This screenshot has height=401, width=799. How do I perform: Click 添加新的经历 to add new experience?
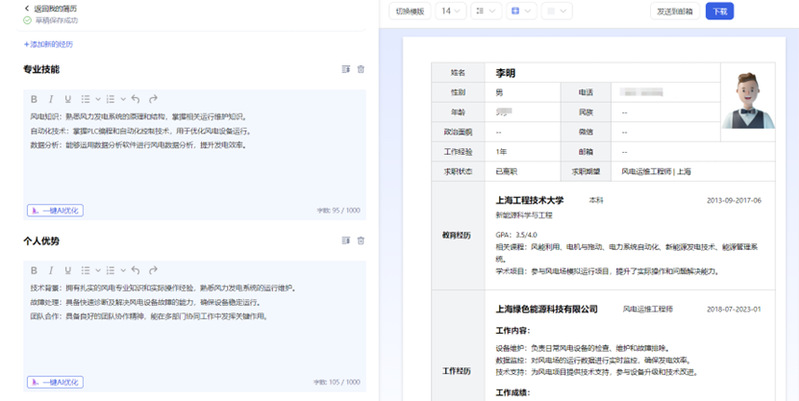pos(48,44)
